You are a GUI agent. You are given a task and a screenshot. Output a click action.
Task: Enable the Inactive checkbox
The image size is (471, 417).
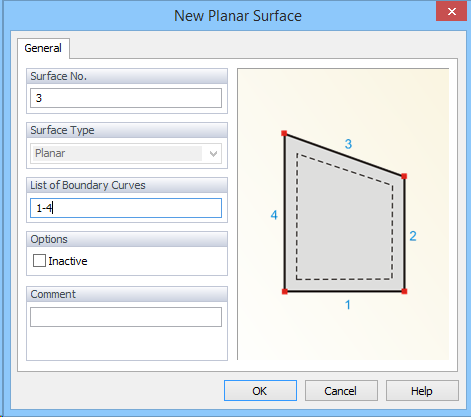pos(39,261)
